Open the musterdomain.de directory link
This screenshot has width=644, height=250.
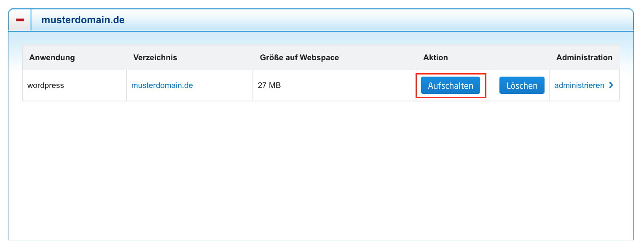(x=162, y=85)
